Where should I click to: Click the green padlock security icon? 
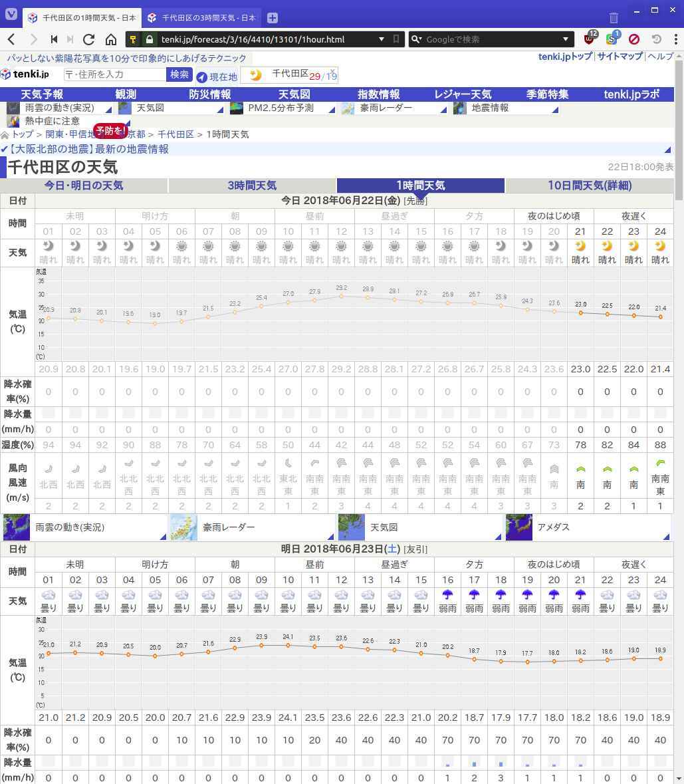149,39
